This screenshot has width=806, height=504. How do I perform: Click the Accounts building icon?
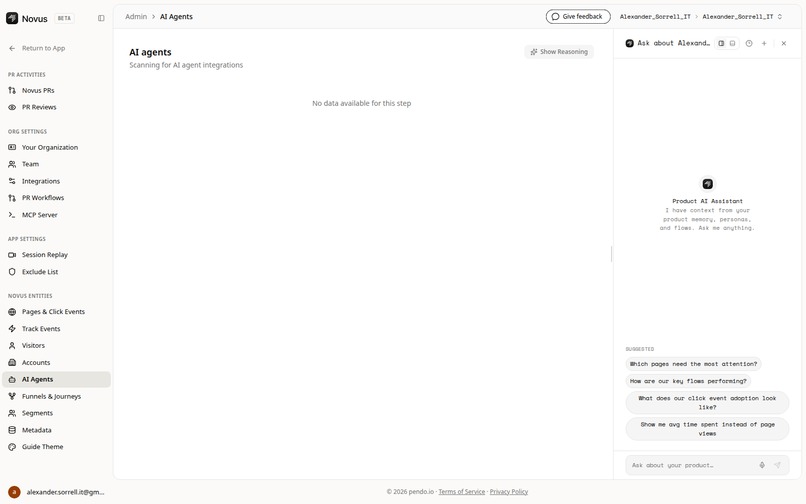pyautogui.click(x=12, y=363)
